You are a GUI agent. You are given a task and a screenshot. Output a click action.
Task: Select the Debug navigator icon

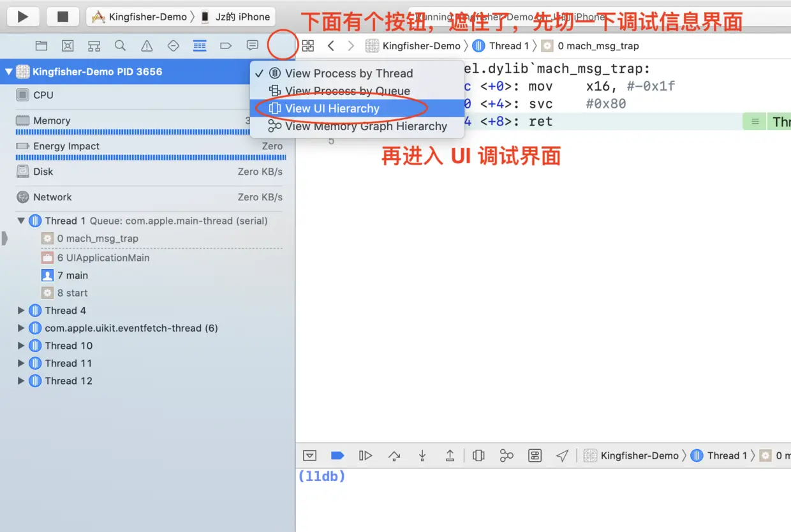tap(200, 46)
